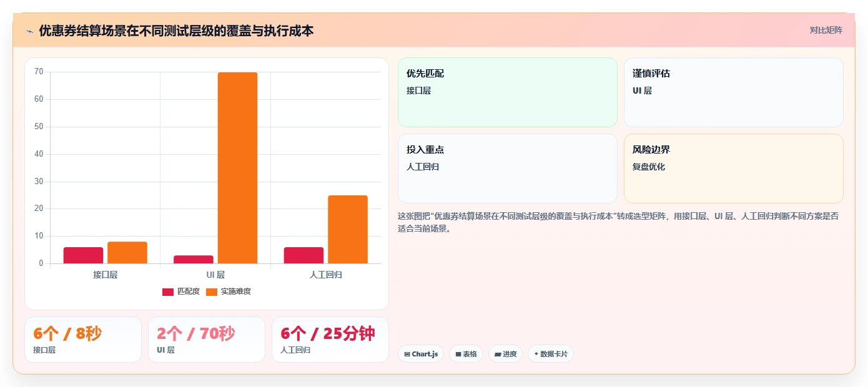Open the 优先匹配 接口层 card

[507, 92]
